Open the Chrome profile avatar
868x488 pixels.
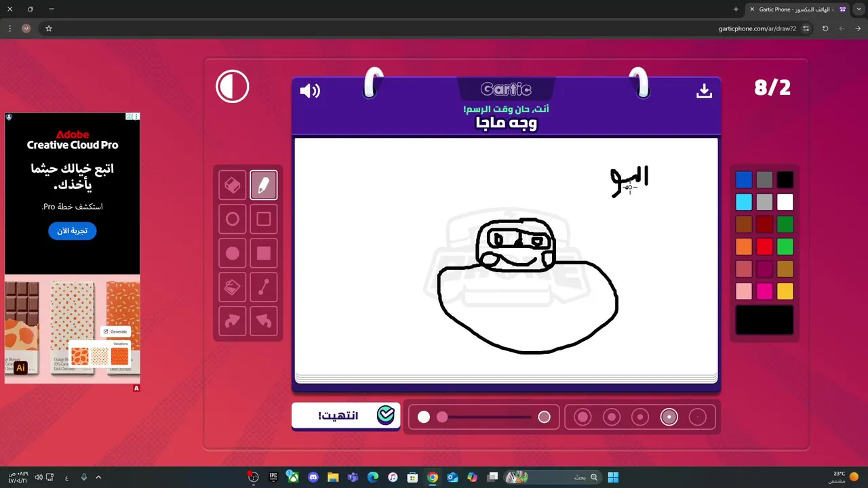[x=26, y=28]
